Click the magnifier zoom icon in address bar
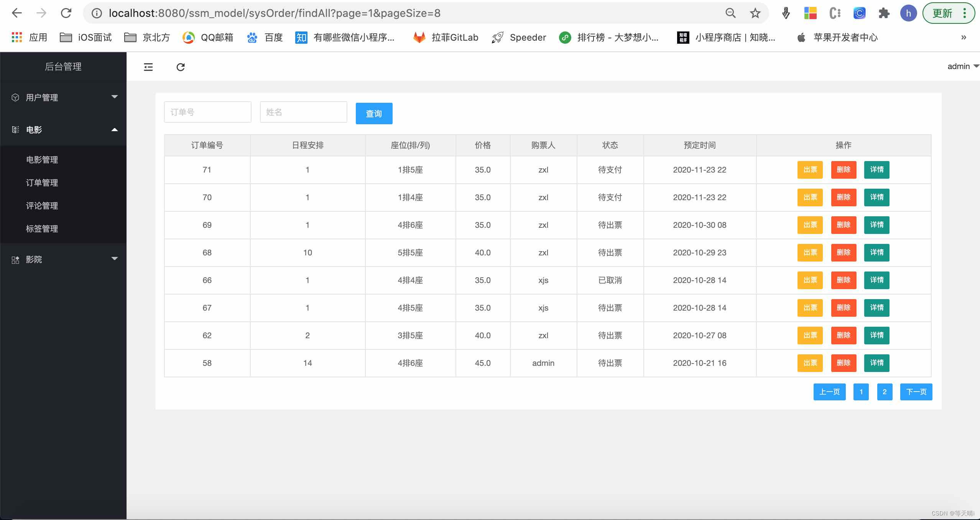Viewport: 980px width, 520px height. click(730, 13)
